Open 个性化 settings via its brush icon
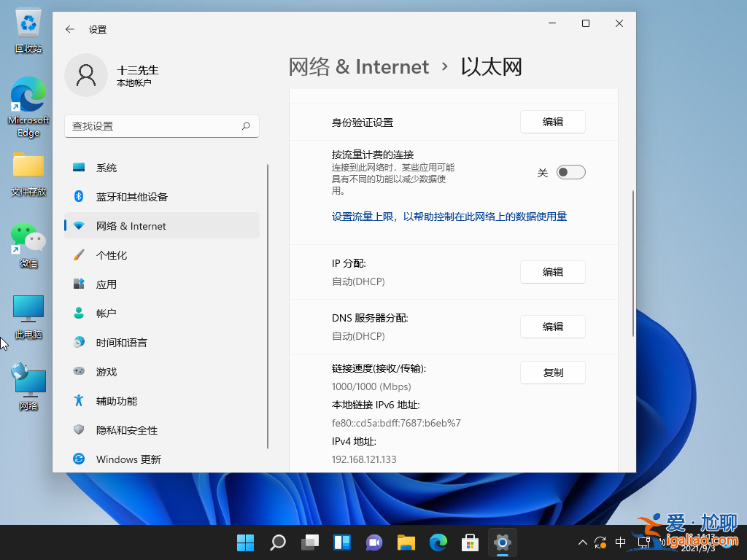Viewport: 747px width, 560px height. tap(79, 254)
